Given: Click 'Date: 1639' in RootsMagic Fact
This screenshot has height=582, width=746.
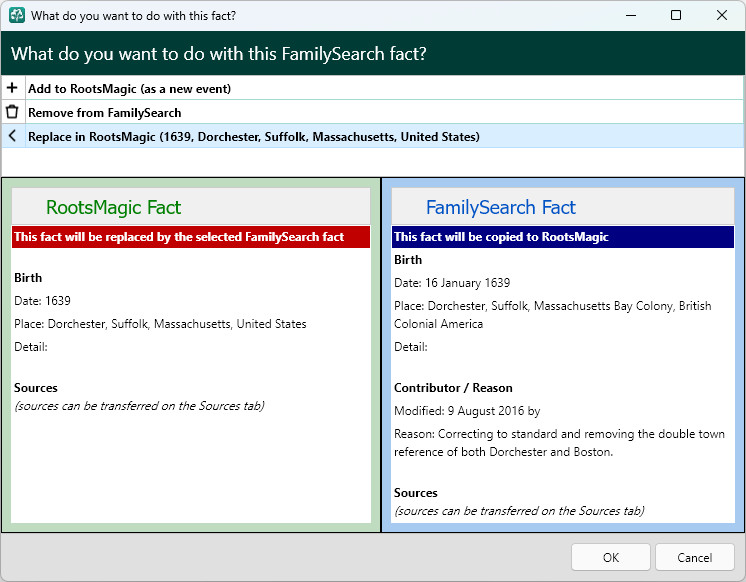Looking at the screenshot, I should [42, 301].
